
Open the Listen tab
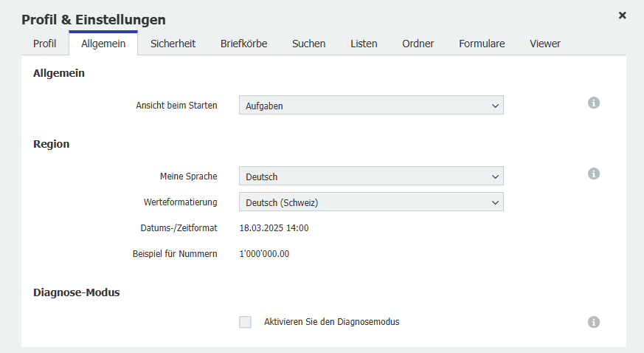364,44
